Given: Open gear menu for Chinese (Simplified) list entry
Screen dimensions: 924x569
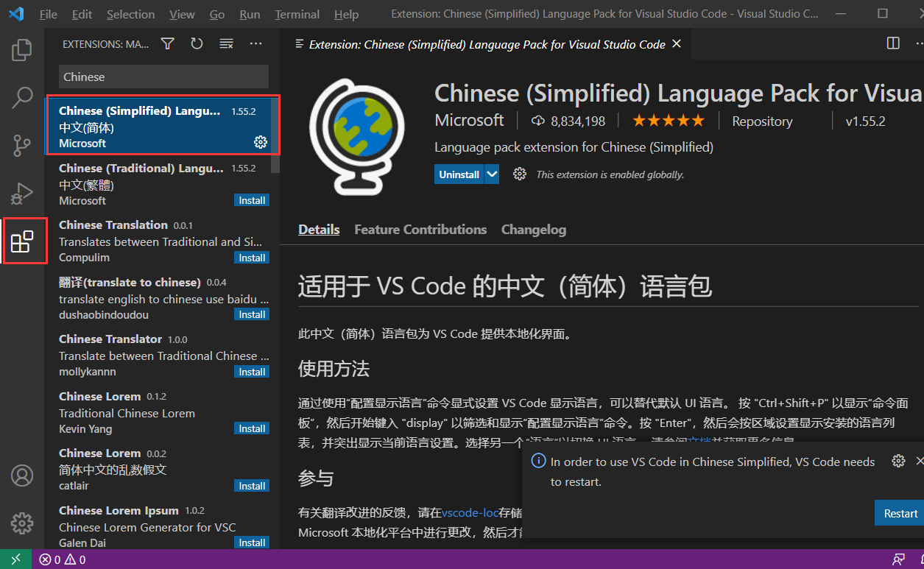Looking at the screenshot, I should pyautogui.click(x=261, y=142).
